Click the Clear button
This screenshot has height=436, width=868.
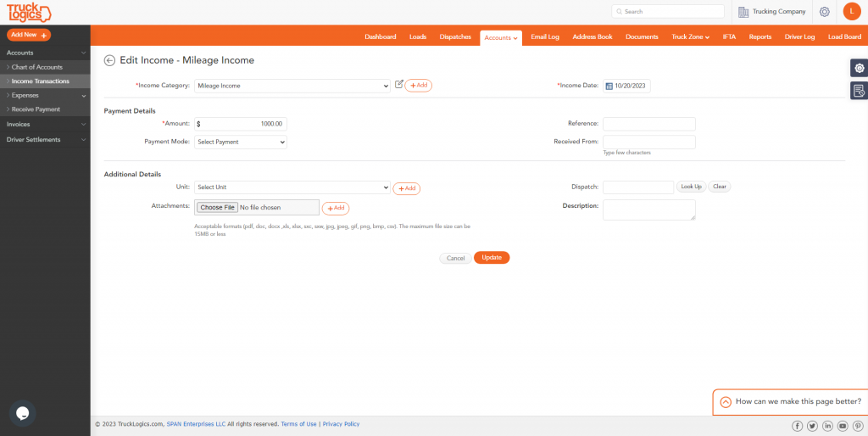(x=720, y=187)
